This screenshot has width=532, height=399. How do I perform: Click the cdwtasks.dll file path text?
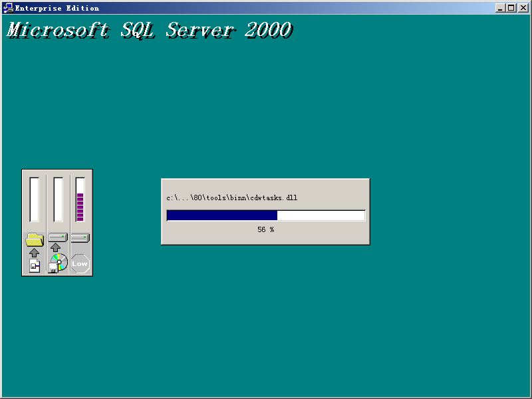point(231,198)
